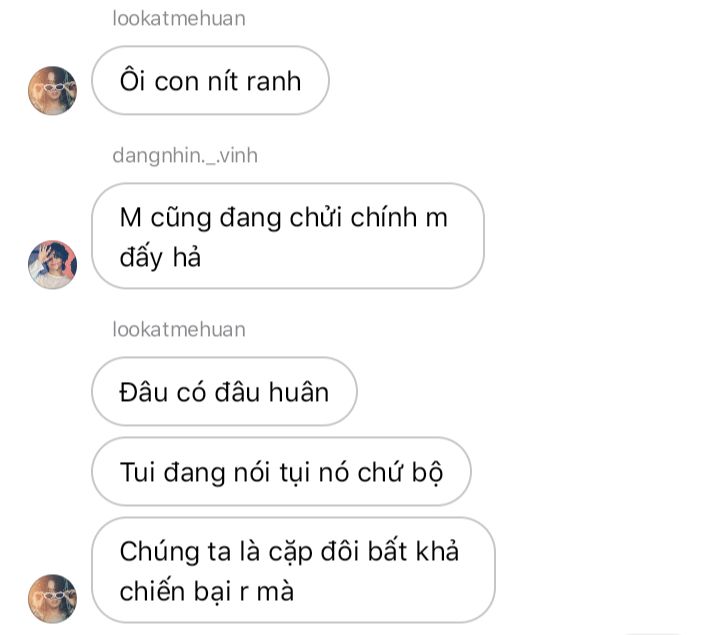
Task: Click the word "Chúng" starting the last bubble
Action: (160, 552)
